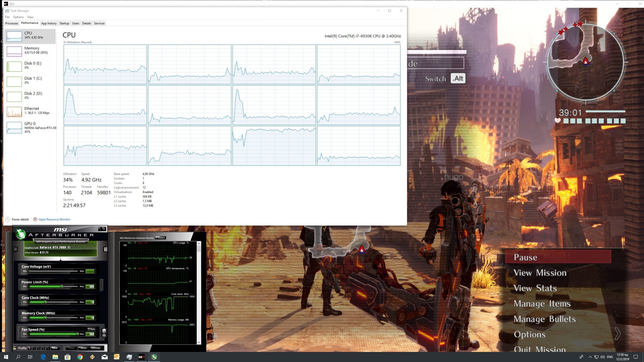Select GPU 0 in performance sidebar
The height and width of the screenshot is (362, 644).
coord(30,127)
